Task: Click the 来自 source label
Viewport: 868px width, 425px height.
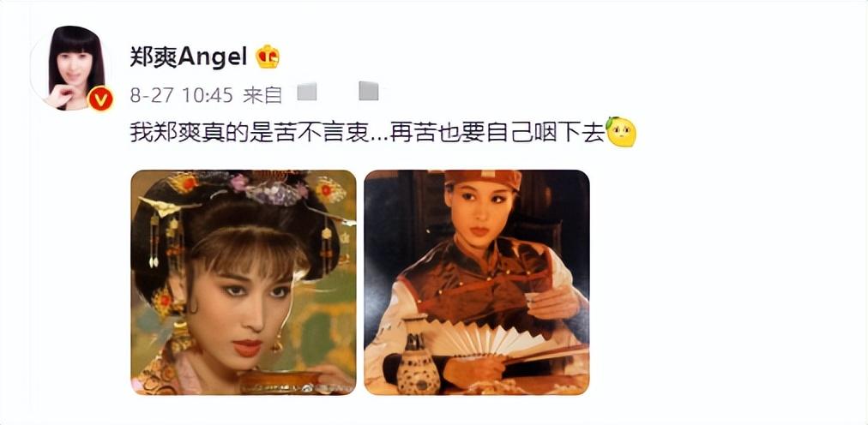Action: [262, 95]
